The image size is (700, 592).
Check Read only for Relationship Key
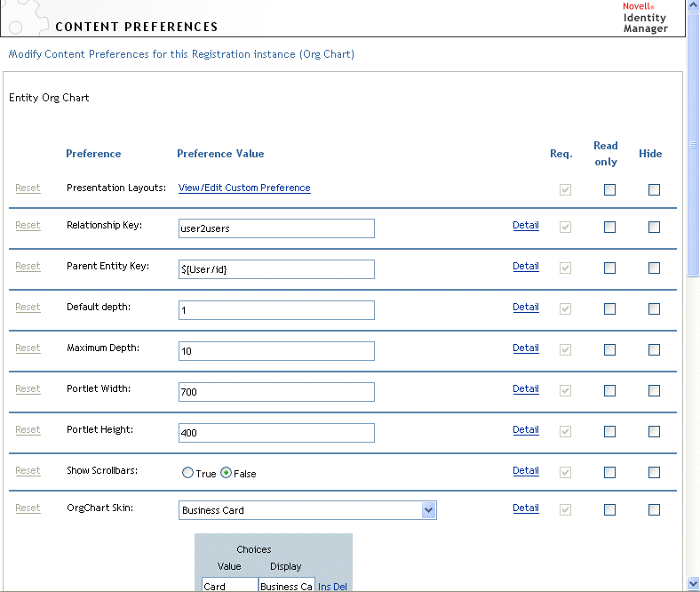click(x=609, y=228)
